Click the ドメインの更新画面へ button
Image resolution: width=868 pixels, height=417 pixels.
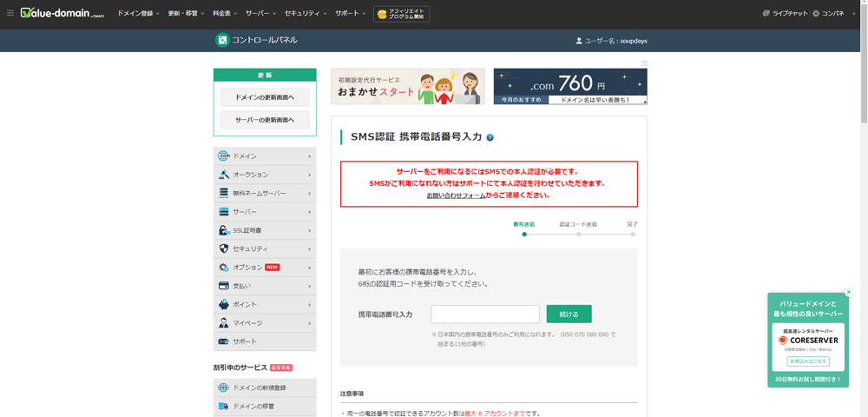point(265,97)
